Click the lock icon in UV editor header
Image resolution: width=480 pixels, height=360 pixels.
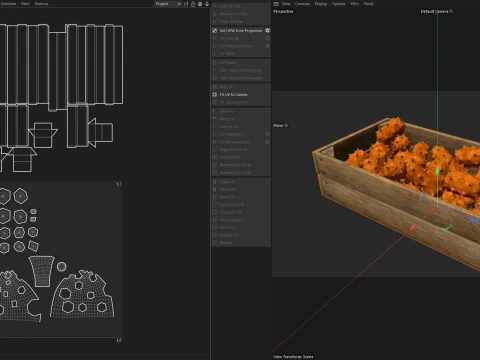(x=193, y=4)
